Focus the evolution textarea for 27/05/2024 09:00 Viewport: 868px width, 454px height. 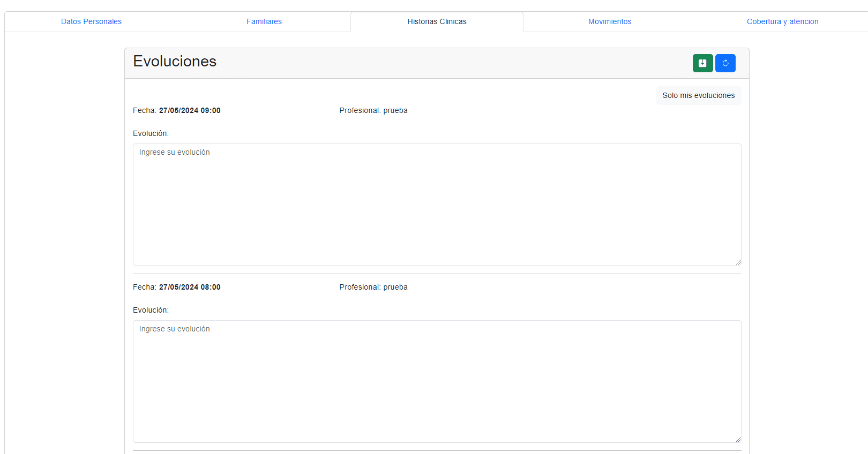coord(437,205)
